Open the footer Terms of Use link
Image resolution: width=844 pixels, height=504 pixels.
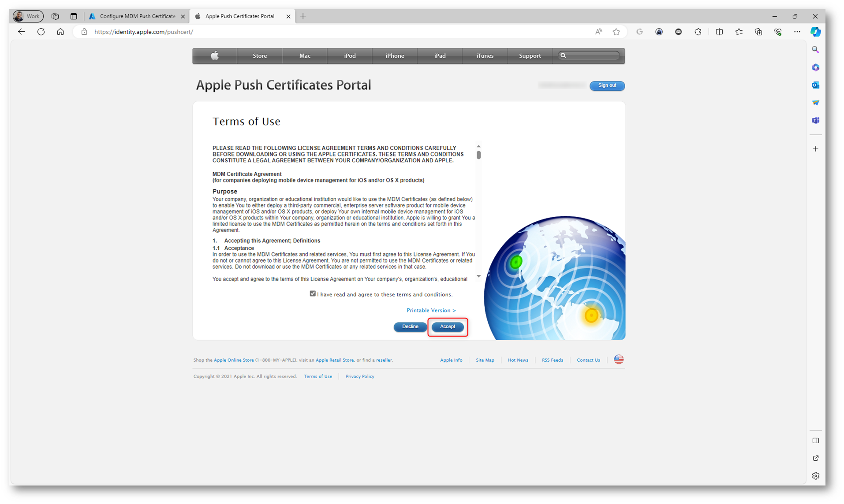click(x=318, y=377)
